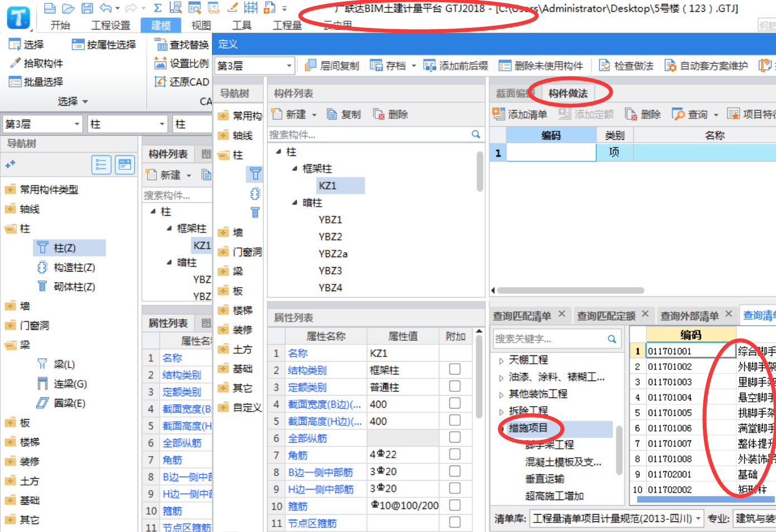The image size is (776, 532).
Task: Click the save disk icon in quick access toolbar
Action: point(87,8)
